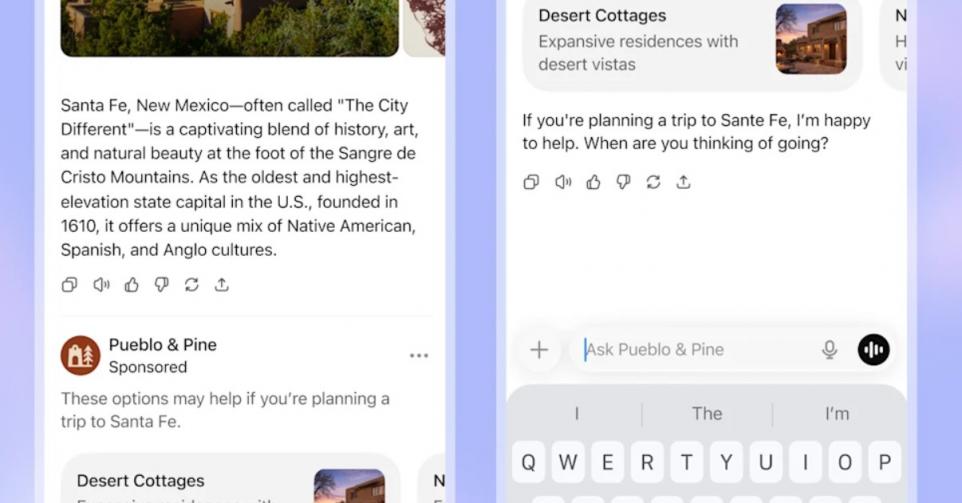Tap the microphone dictation icon
Viewport: 962px width, 503px height.
829,350
